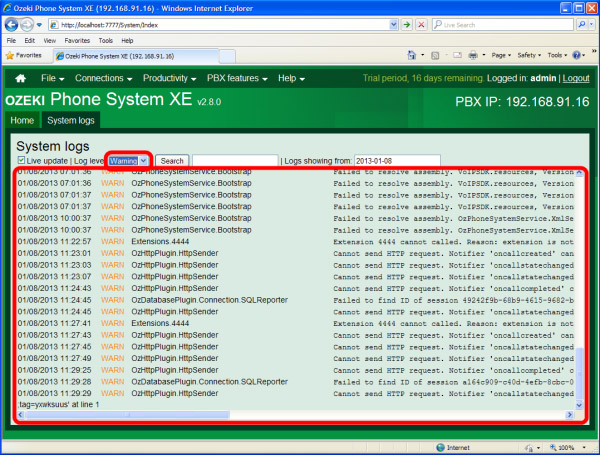
Task: Click the IE Home toolbar icon
Action: coord(411,55)
